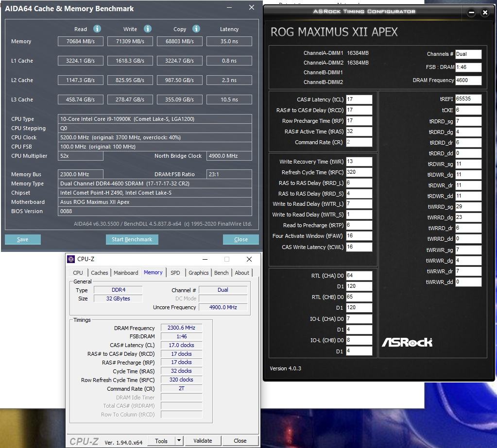
Task: Click Tools button in CPU-Z
Action: [161, 441]
